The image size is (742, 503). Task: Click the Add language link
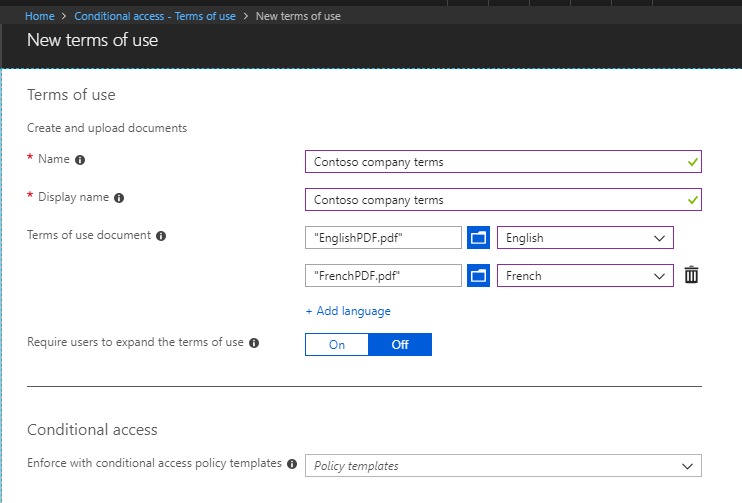[x=348, y=311]
